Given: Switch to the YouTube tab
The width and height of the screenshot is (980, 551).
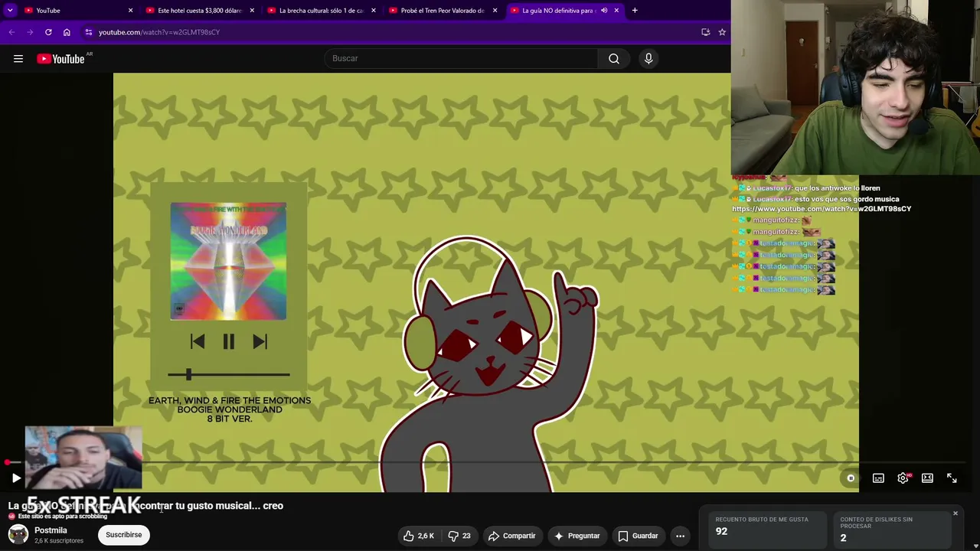Looking at the screenshot, I should 75,11.
